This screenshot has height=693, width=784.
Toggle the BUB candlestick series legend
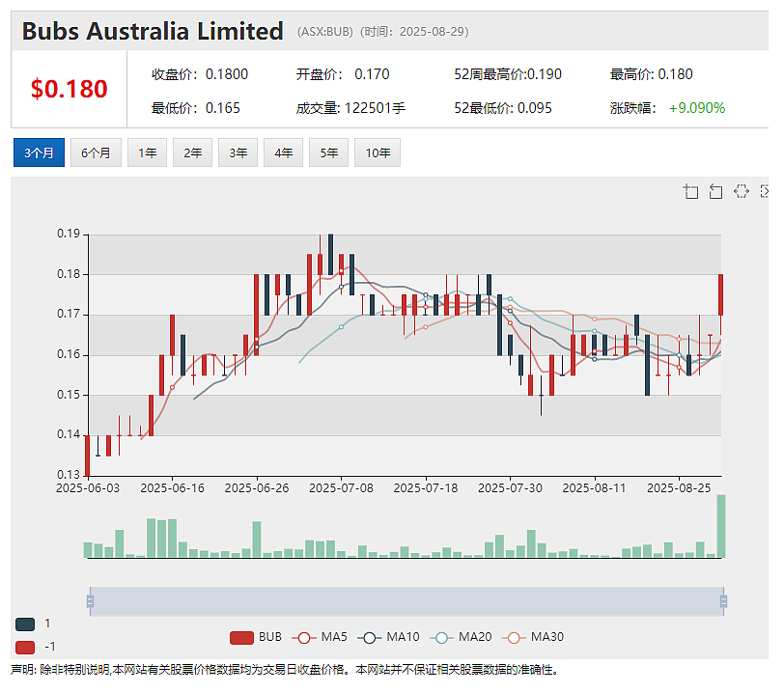[256, 637]
